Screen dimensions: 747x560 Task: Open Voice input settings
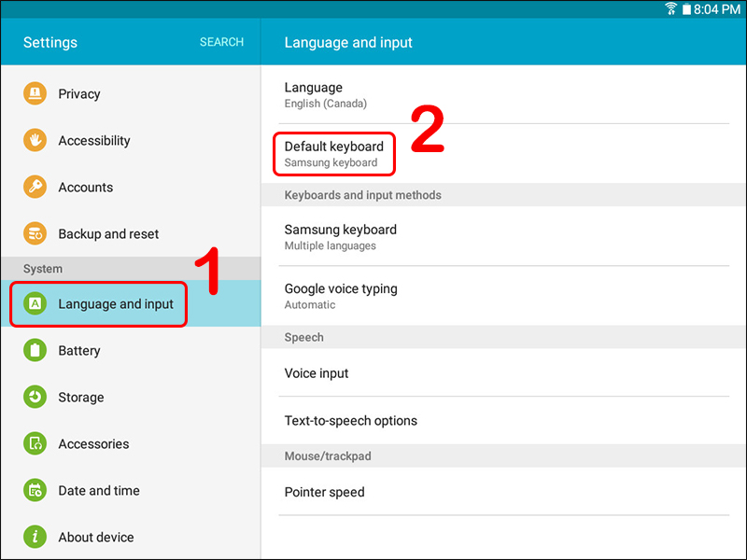click(504, 372)
